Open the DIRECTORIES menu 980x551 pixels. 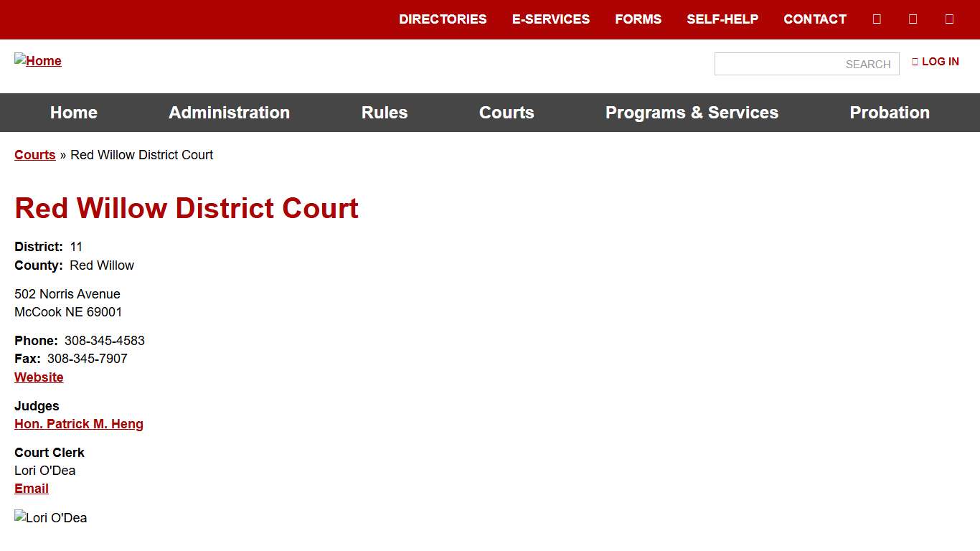[443, 19]
